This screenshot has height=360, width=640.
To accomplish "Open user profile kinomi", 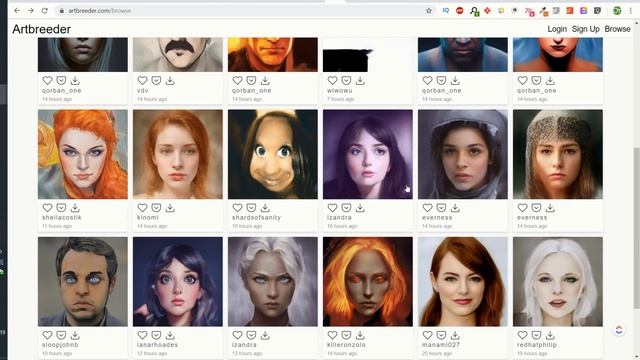I will [148, 218].
